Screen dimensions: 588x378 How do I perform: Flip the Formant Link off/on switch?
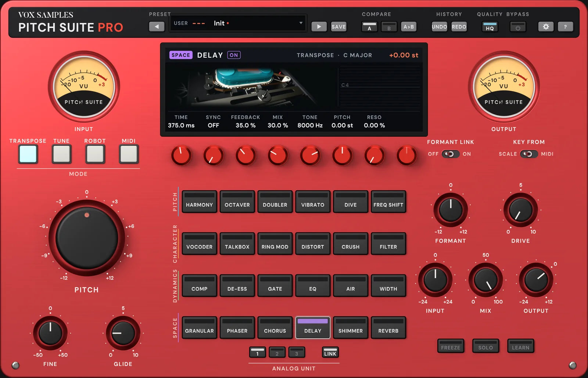(450, 154)
